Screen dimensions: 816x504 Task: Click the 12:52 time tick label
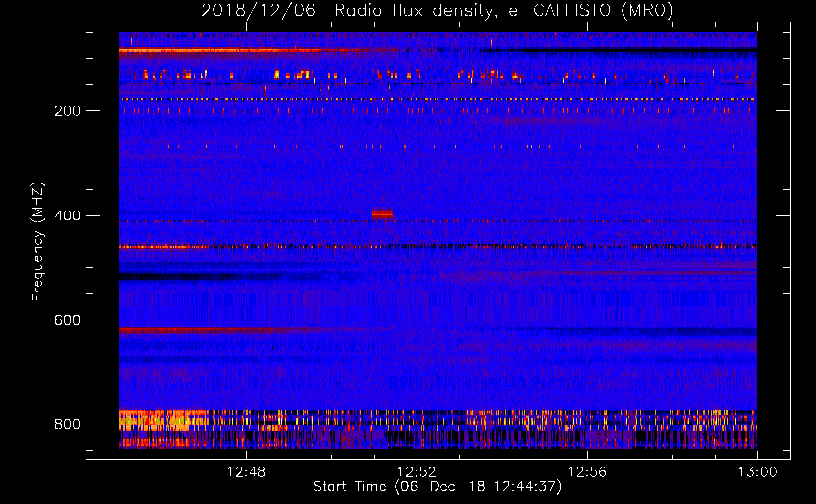(x=417, y=472)
